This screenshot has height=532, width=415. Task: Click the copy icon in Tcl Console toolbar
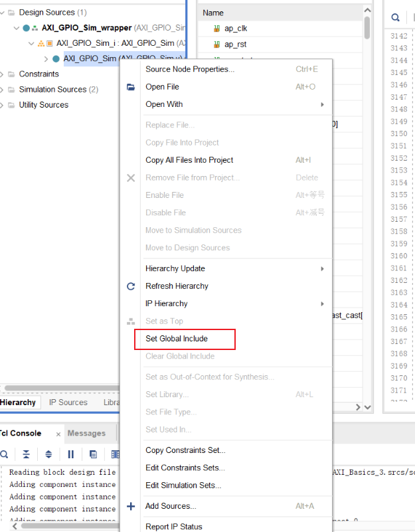click(x=93, y=454)
